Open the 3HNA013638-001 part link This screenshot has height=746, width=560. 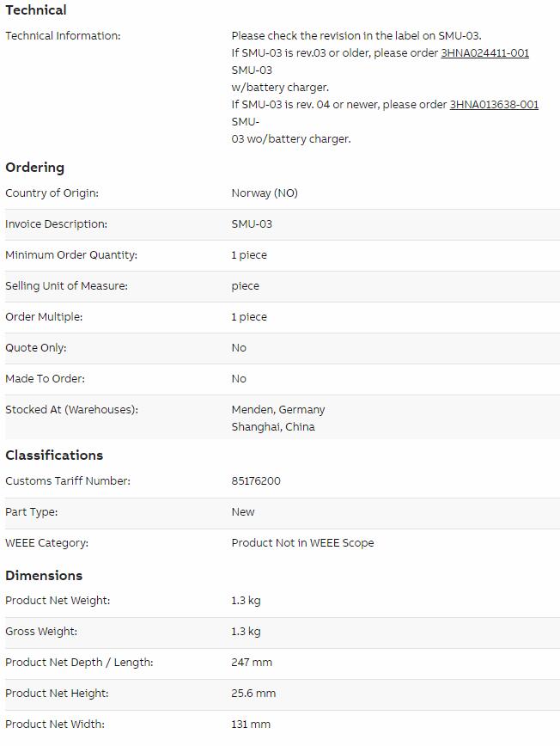coord(494,104)
